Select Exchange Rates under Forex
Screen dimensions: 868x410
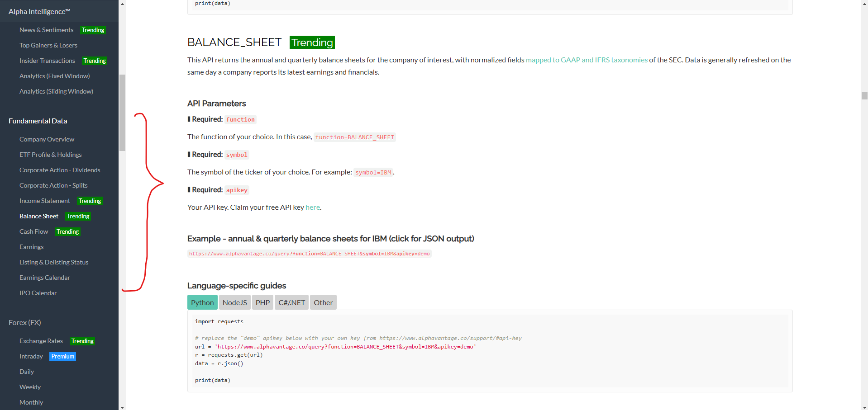(41, 341)
